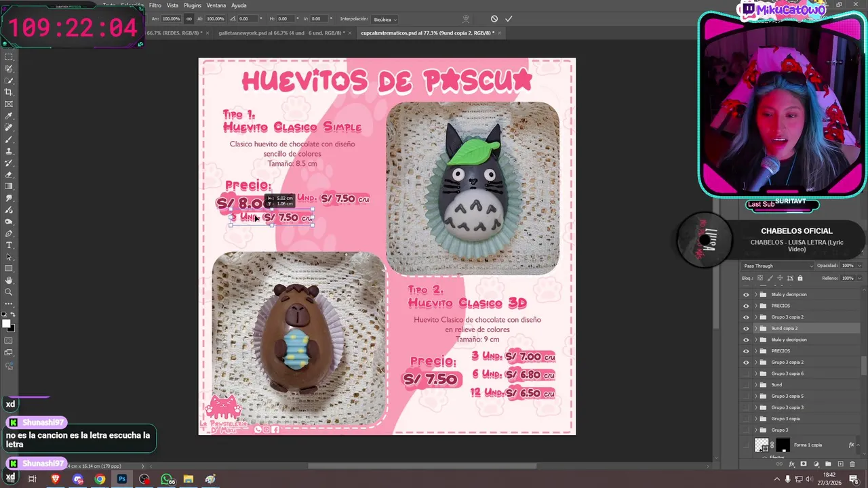The height and width of the screenshot is (488, 868).
Task: Expand the second PRECIOS group chevron
Action: click(x=755, y=351)
